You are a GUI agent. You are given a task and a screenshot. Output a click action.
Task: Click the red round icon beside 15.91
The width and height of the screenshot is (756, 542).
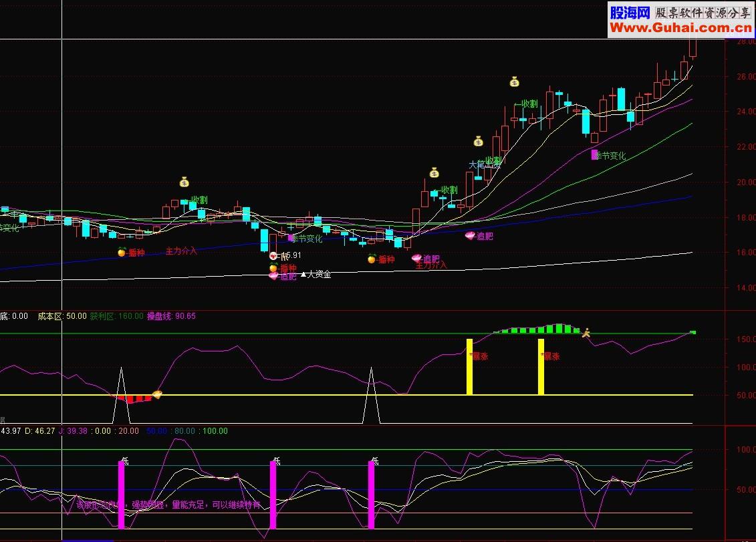(x=273, y=255)
